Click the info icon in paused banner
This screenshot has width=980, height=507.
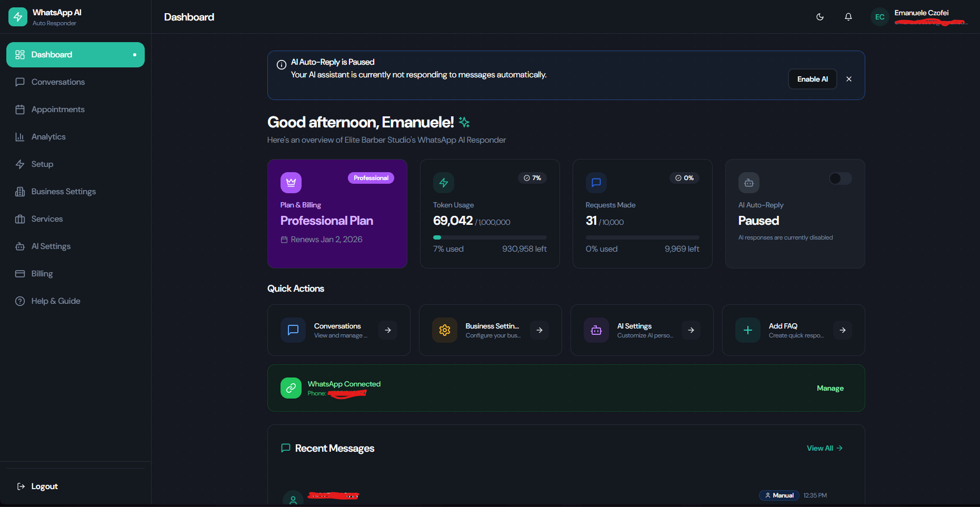coord(282,65)
